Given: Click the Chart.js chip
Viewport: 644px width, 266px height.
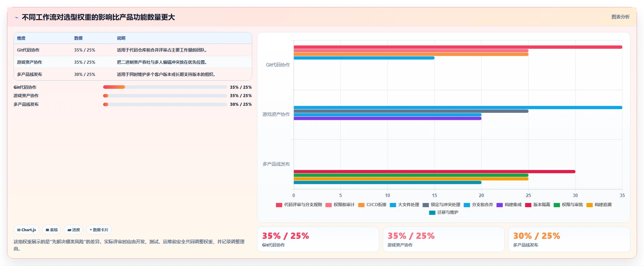Looking at the screenshot, I should point(26,230).
